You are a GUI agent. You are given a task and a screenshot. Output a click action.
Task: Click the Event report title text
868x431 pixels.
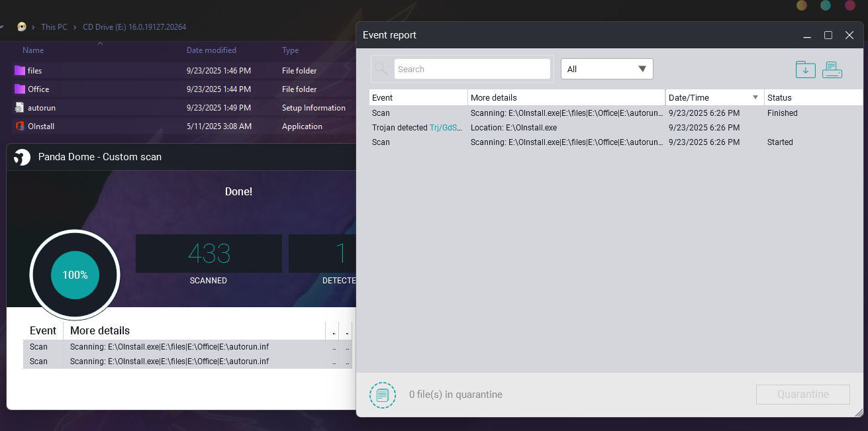pos(389,35)
